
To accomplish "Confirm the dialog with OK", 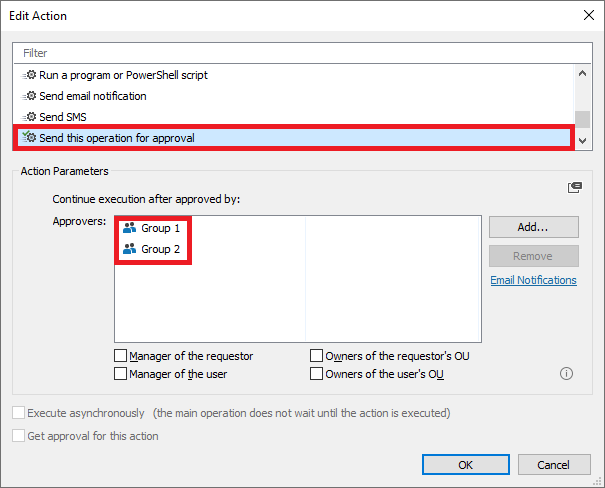I will tap(465, 465).
